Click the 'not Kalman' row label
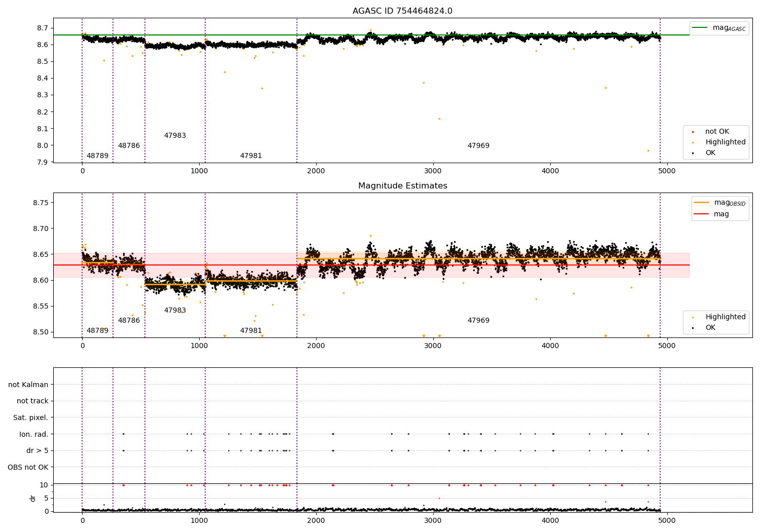 point(28,385)
